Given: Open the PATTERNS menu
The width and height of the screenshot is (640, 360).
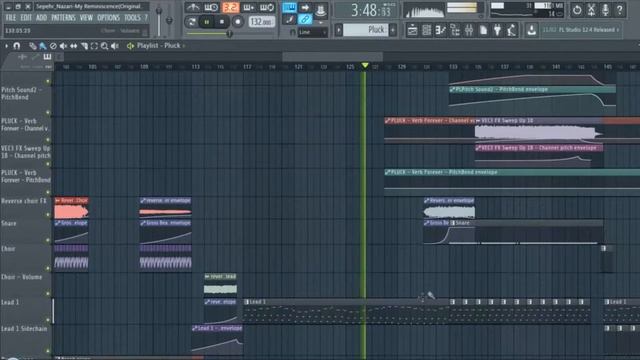Looking at the screenshot, I should (64, 18).
